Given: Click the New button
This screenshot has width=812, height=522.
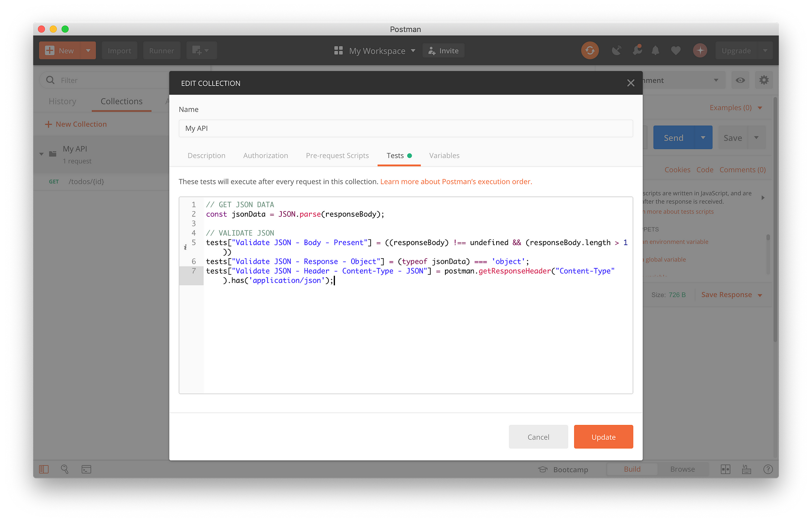Looking at the screenshot, I should coord(60,51).
